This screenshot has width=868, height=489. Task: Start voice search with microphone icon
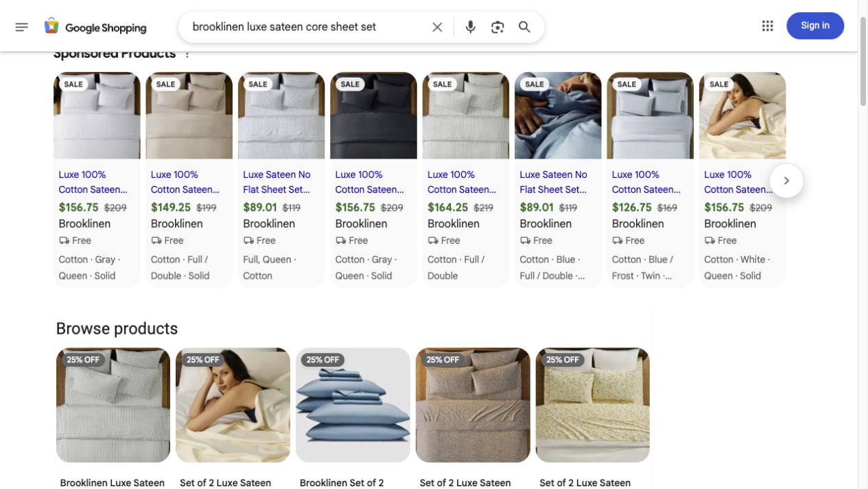click(470, 27)
